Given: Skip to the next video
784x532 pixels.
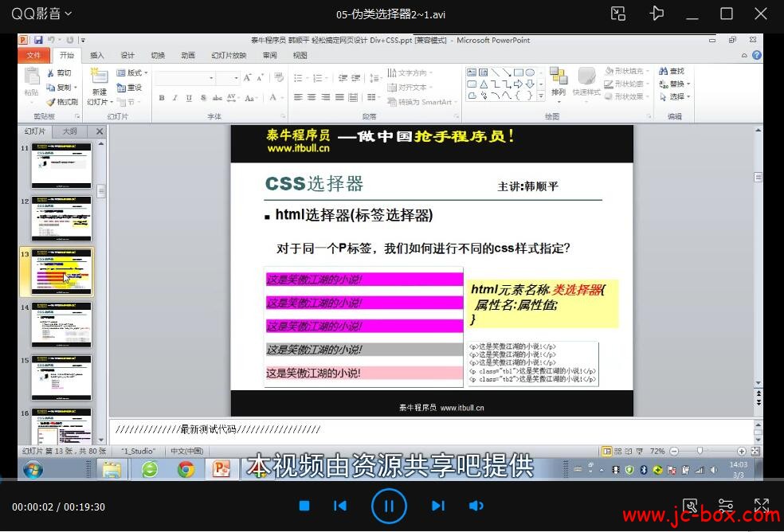Looking at the screenshot, I should pos(438,506).
